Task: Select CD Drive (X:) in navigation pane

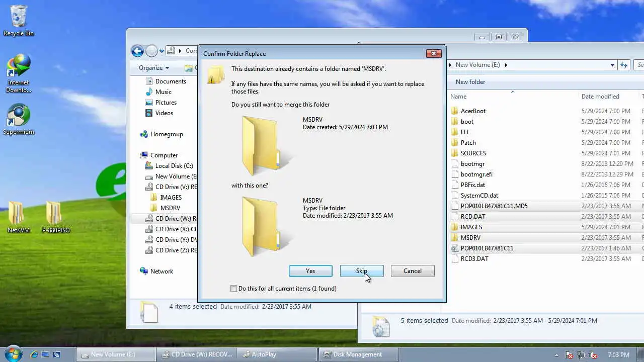Action: (171, 229)
